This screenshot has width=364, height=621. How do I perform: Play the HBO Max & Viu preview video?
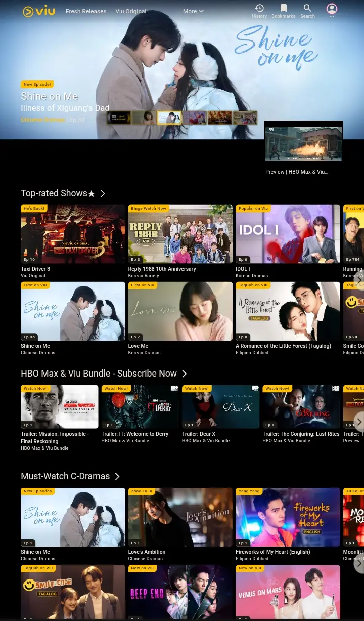click(303, 144)
